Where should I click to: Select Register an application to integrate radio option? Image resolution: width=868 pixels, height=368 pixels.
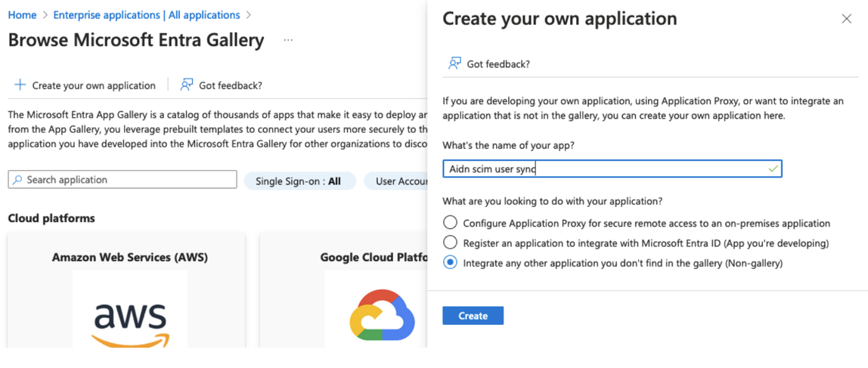451,243
